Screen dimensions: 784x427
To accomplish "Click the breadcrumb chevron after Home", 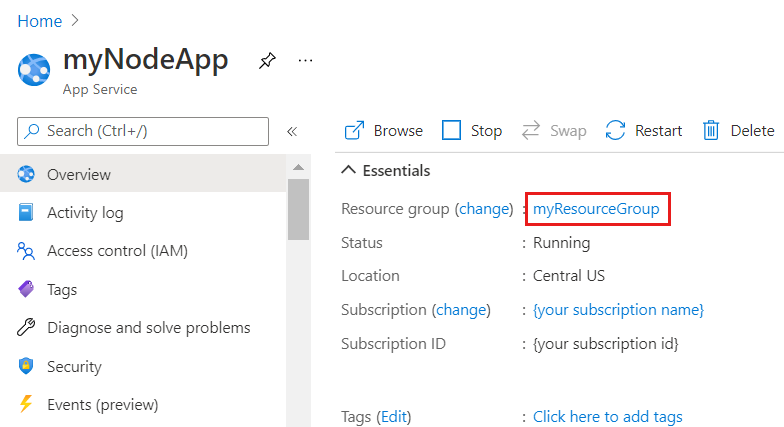I will (x=75, y=20).
